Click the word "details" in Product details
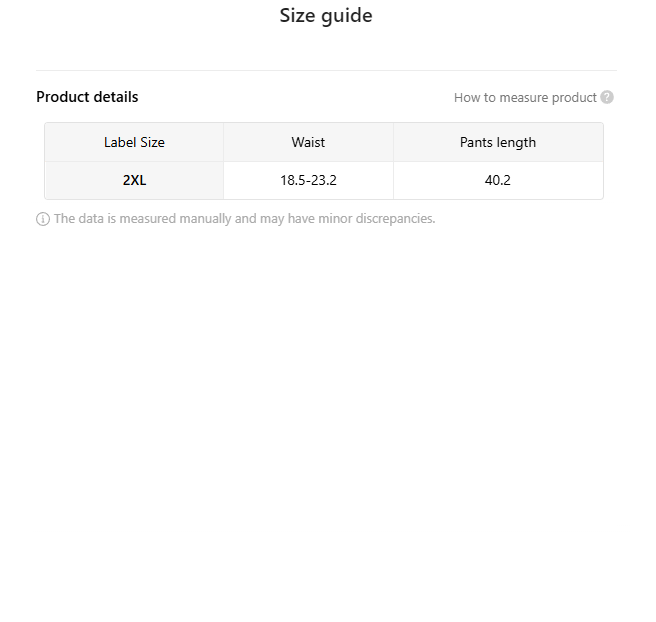This screenshot has height=622, width=656. pos(115,97)
